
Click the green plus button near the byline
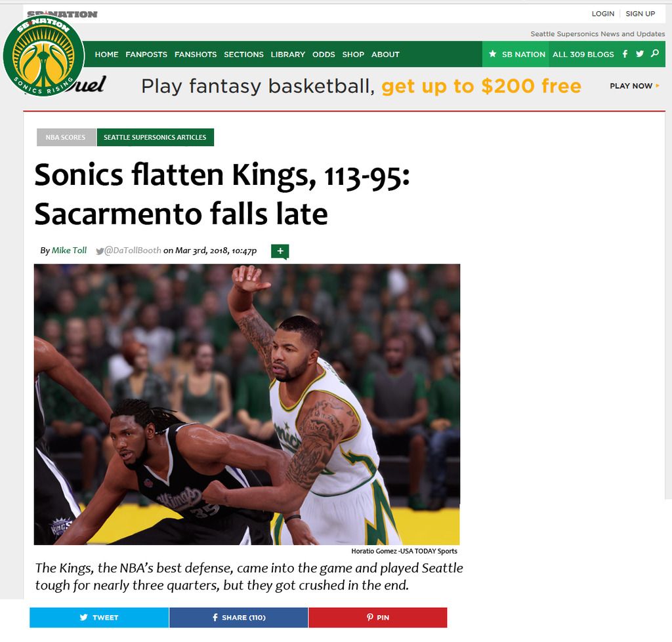(280, 251)
